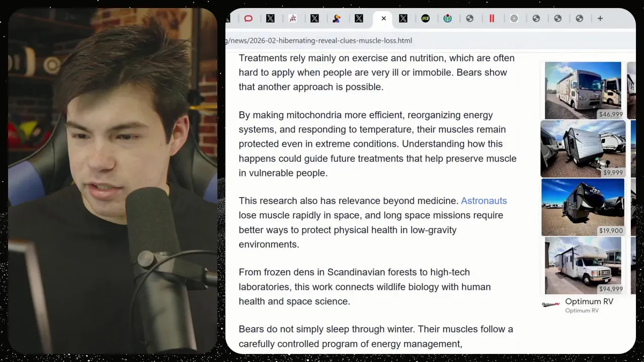Click the Optimum RV advertiser title
The height and width of the screenshot is (362, 644).
click(589, 302)
